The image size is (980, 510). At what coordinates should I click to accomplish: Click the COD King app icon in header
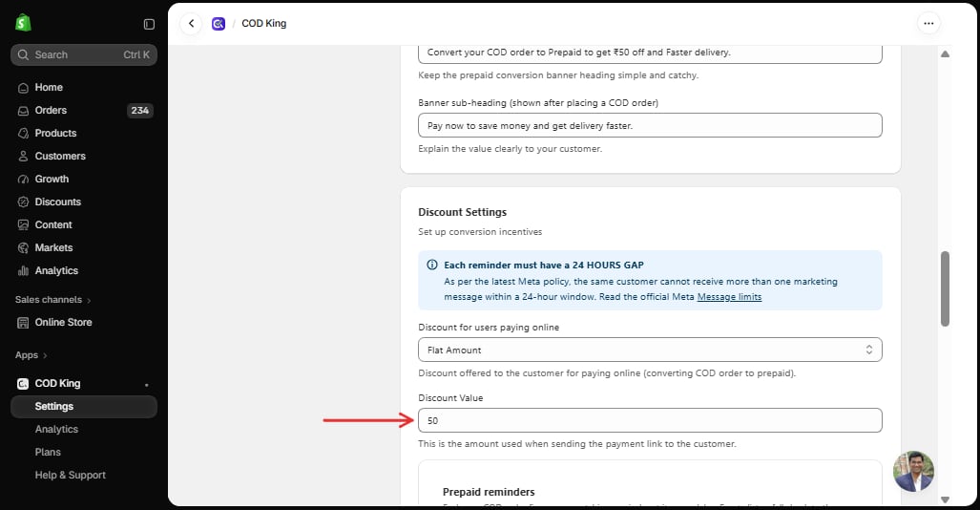(219, 24)
